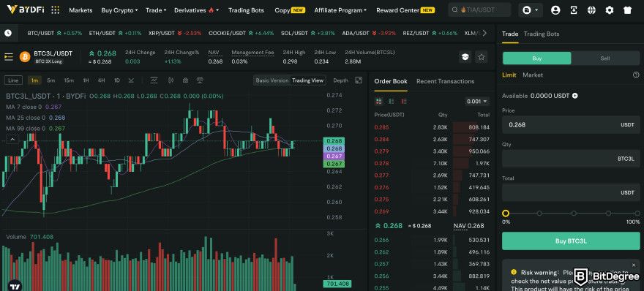Open the settings gear icon
This screenshot has width=644, height=291.
click(x=610, y=10)
